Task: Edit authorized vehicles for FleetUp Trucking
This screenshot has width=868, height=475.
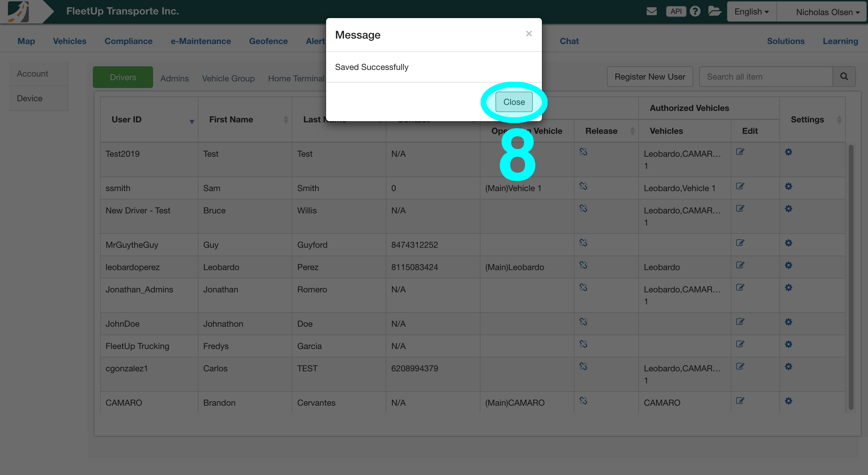Action: pos(740,344)
